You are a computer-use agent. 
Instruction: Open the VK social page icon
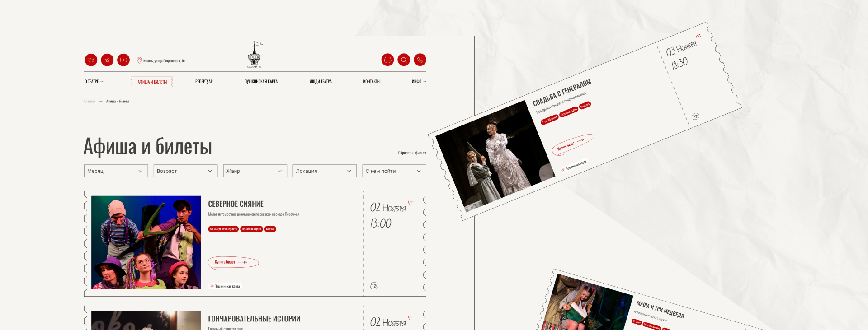click(91, 60)
